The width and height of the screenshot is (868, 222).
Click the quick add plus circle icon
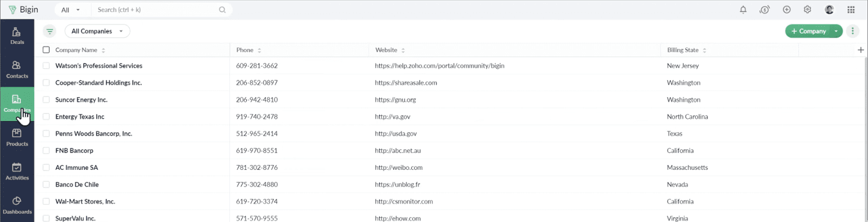coord(787,10)
